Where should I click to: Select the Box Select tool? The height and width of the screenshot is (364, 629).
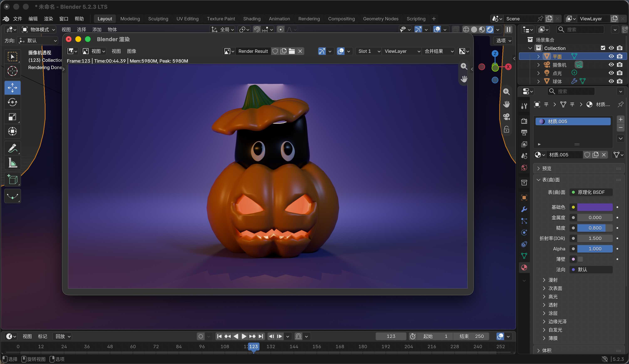[x=12, y=56]
